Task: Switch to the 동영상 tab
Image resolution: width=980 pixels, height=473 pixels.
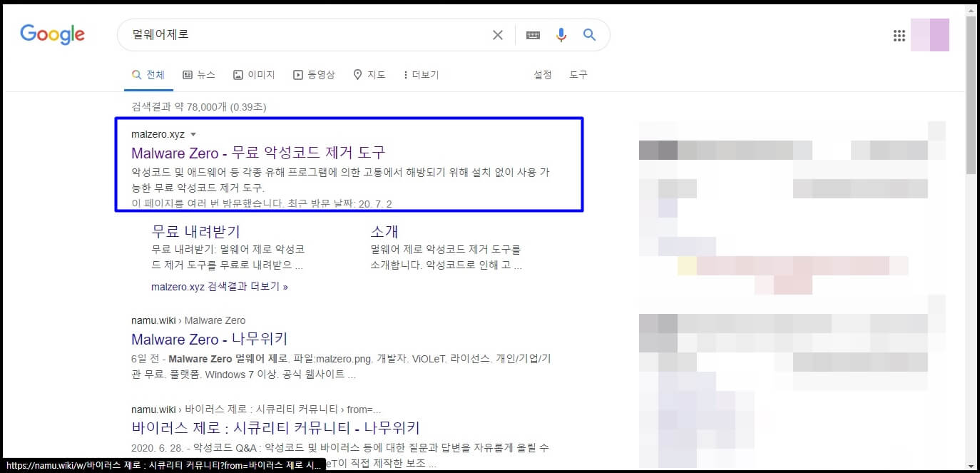Action: pyautogui.click(x=314, y=75)
